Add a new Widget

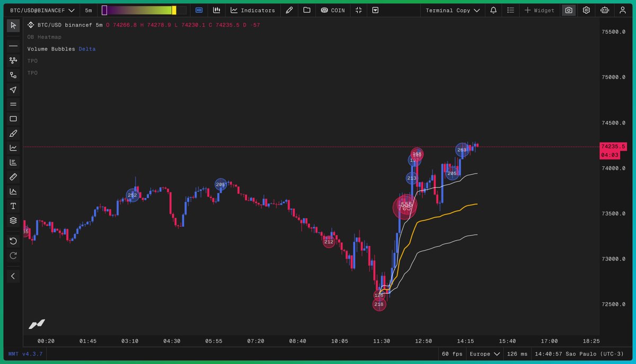pyautogui.click(x=540, y=10)
